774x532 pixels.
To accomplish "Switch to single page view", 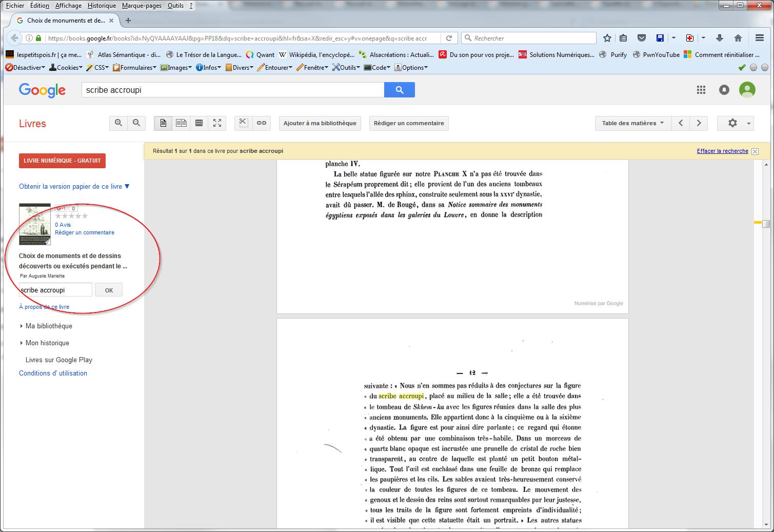I will coord(163,123).
